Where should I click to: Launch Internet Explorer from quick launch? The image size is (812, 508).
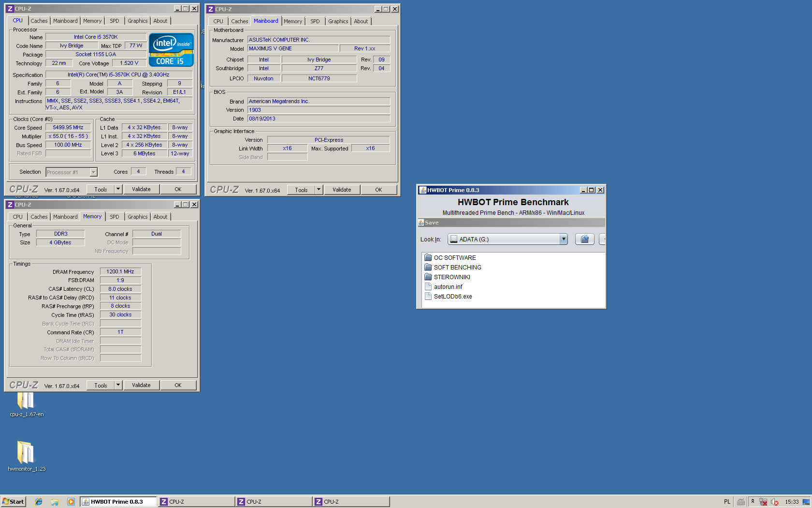(39, 502)
